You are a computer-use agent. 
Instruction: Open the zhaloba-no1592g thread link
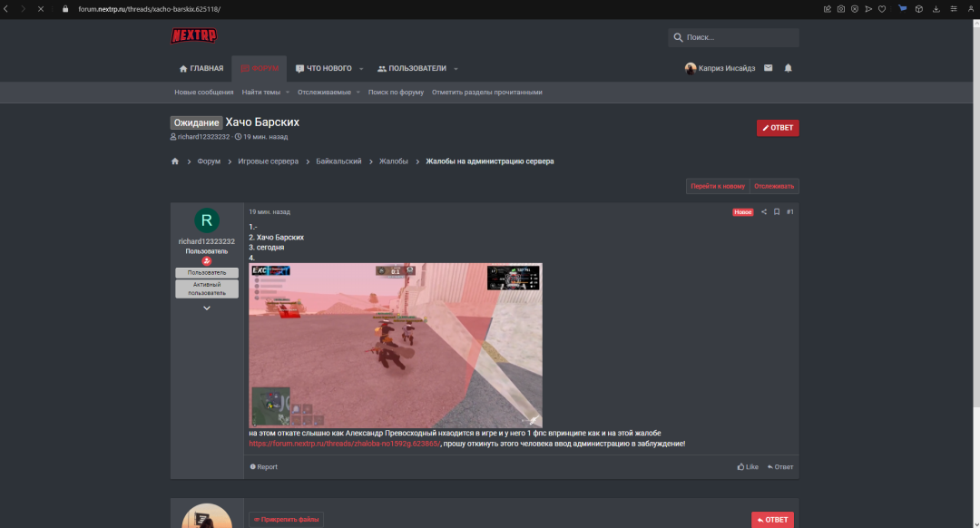click(x=345, y=444)
